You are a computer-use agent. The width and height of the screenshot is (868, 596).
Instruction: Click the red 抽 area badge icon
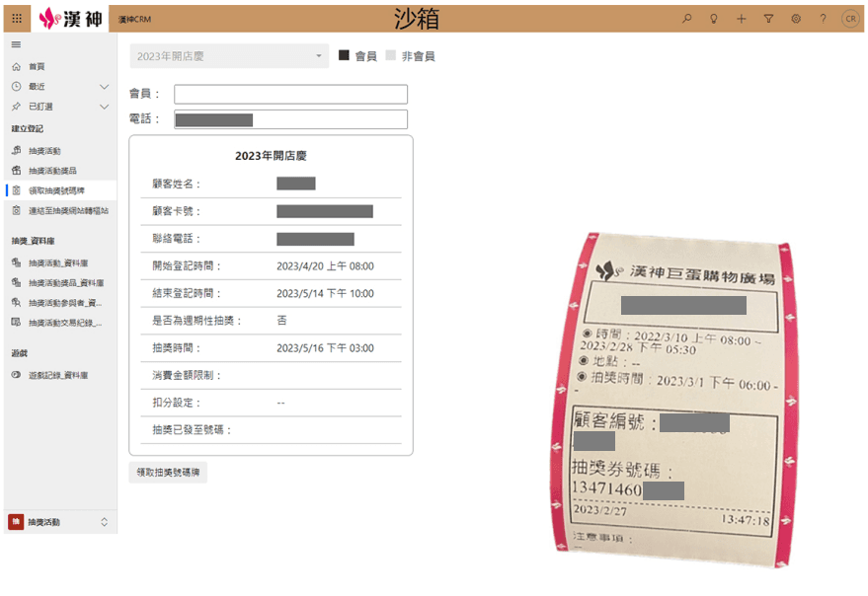16,522
